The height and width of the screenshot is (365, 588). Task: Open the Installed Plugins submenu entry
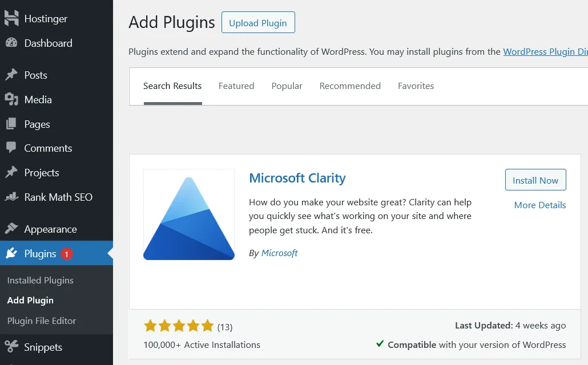click(x=40, y=280)
